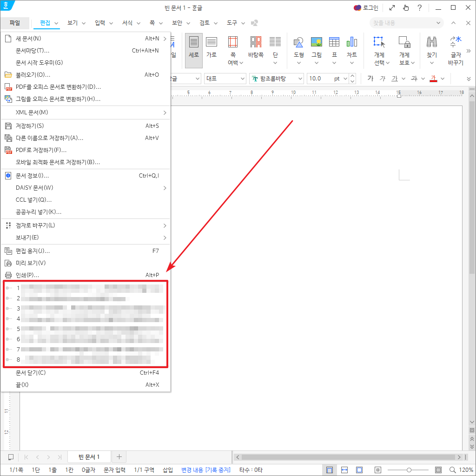Choose 미리 보기(V) menu item
476x476 pixels.
[86, 263]
